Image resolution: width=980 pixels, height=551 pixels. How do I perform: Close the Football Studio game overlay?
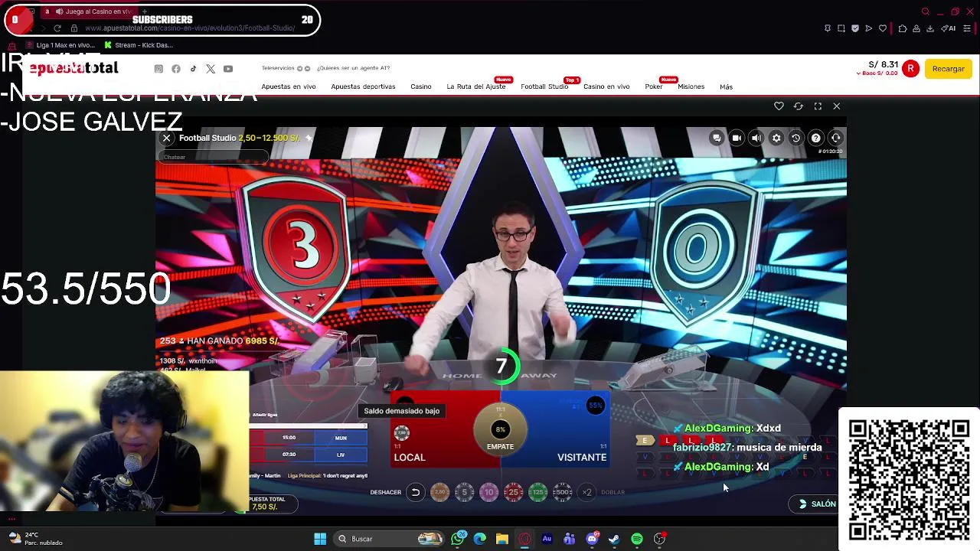click(166, 138)
